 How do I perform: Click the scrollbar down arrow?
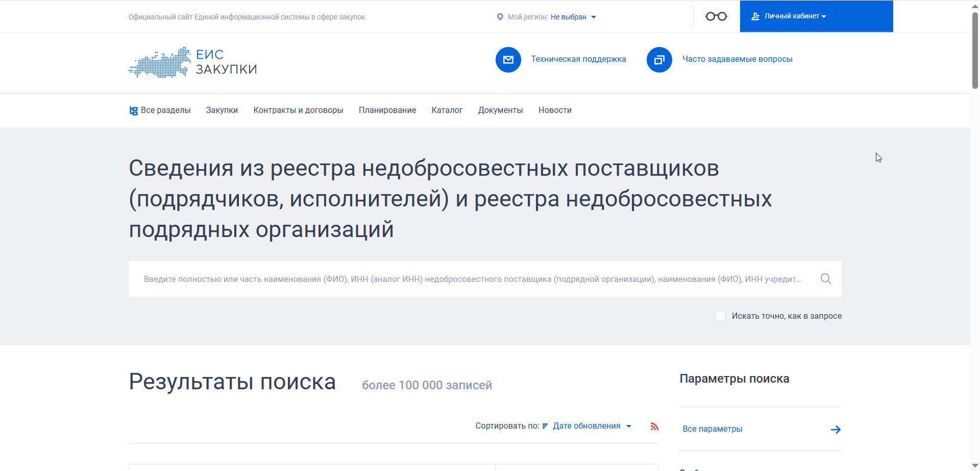pos(975,465)
